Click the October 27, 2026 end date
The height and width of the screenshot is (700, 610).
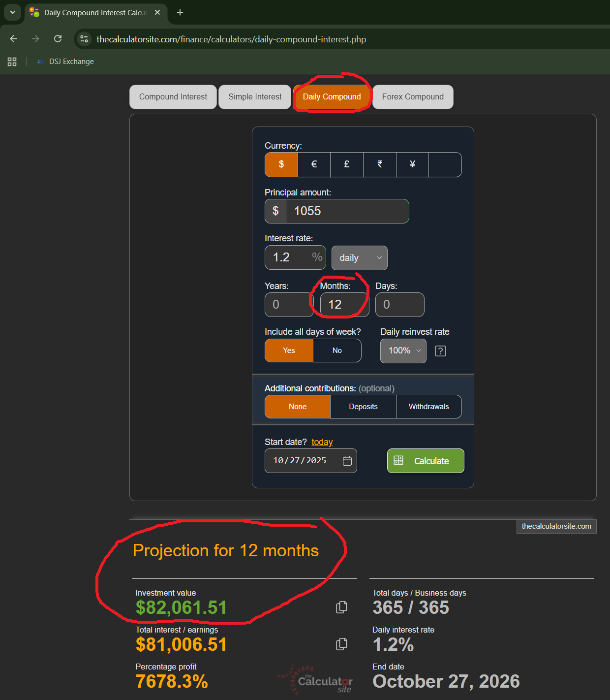[446, 681]
